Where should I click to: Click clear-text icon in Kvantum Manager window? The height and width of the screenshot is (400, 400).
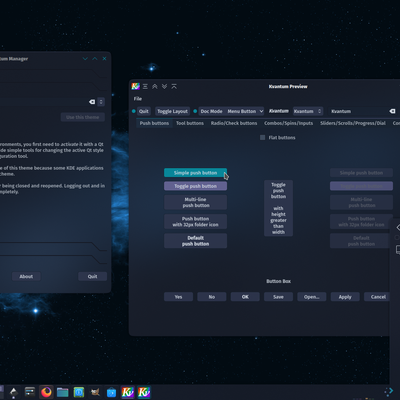(x=92, y=102)
